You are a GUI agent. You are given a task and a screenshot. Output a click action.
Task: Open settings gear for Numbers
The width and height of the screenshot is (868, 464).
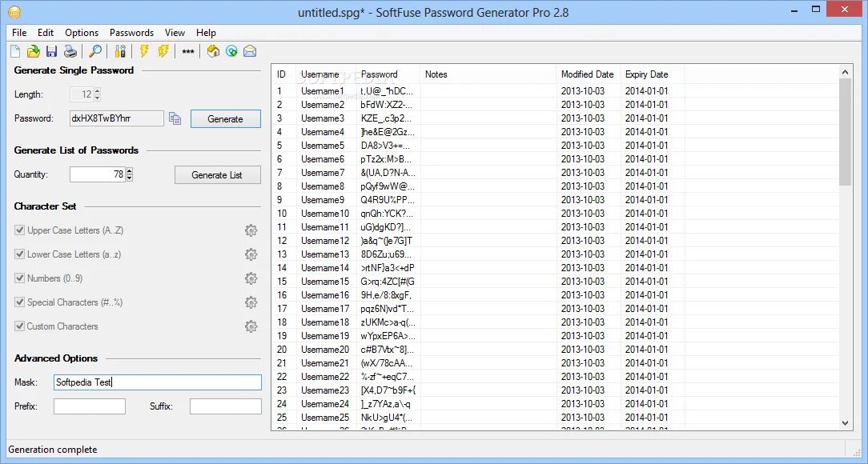point(251,278)
